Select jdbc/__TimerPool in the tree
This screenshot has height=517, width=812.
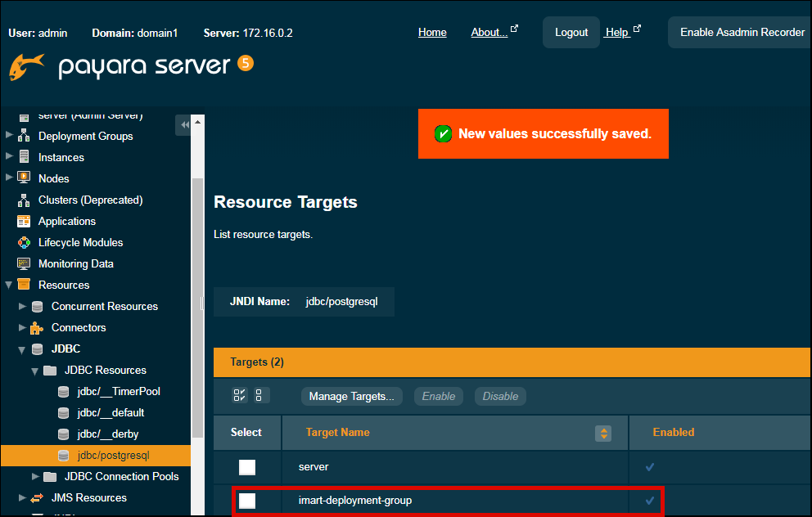(118, 391)
